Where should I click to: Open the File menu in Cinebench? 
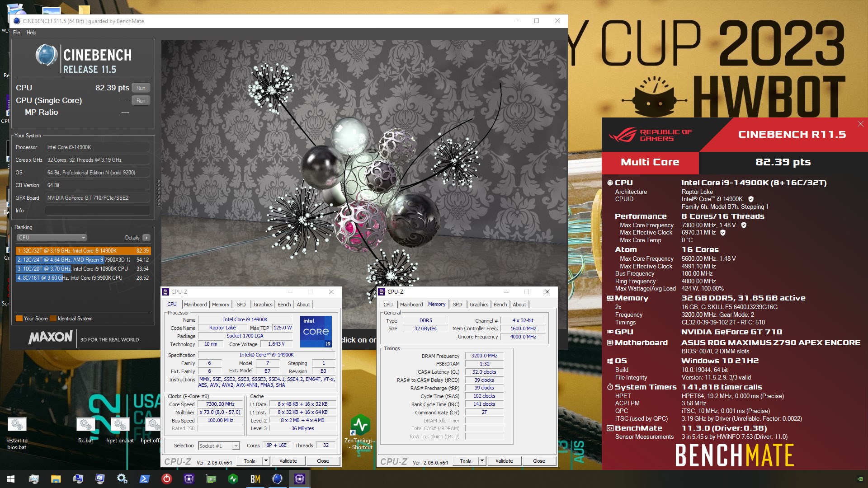point(17,33)
